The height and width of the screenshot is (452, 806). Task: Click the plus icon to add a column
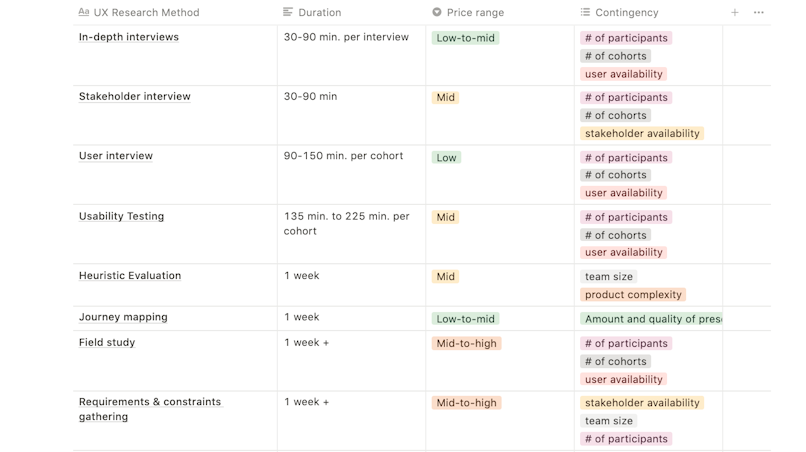point(735,13)
